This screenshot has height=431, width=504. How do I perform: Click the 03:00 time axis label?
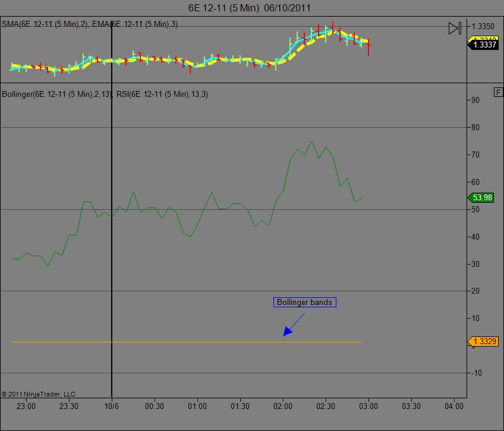click(368, 406)
